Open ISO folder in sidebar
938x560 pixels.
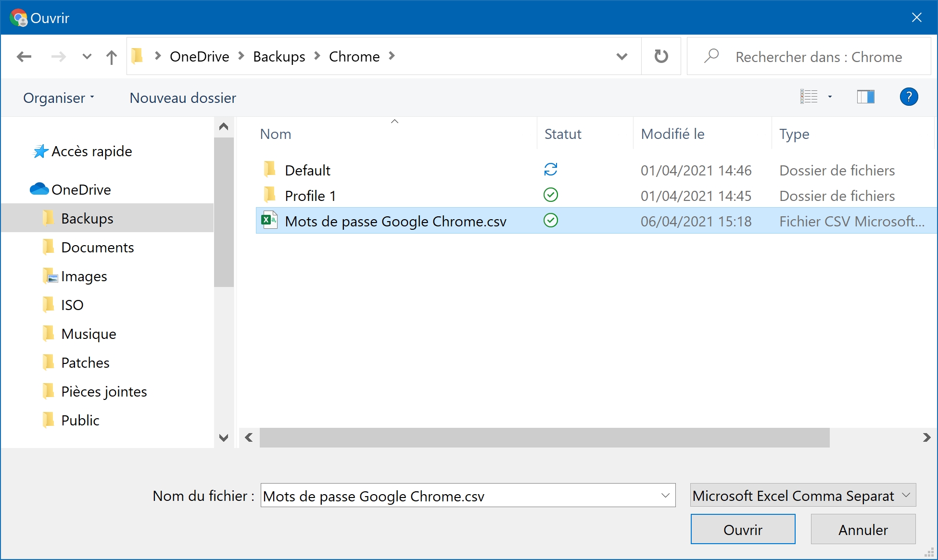tap(72, 305)
